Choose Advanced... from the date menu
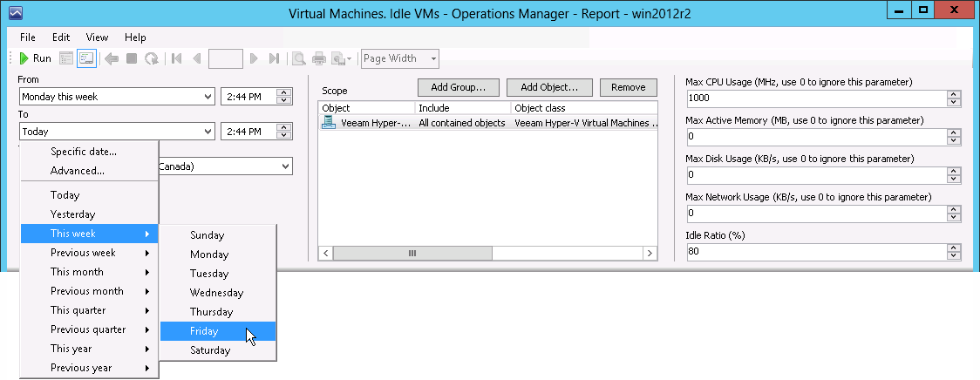Image resolution: width=980 pixels, height=380 pixels. 90,171
